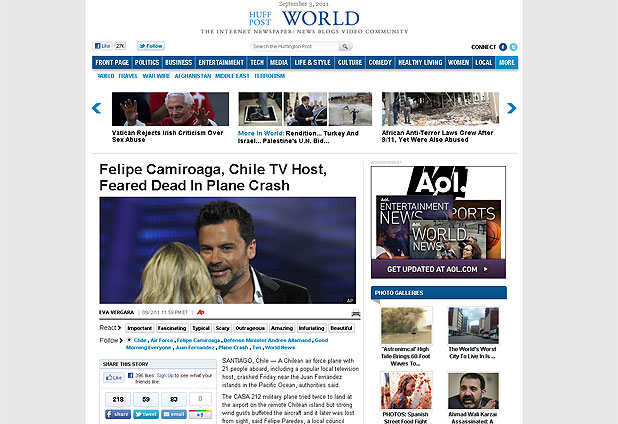This screenshot has height=424, width=618.
Task: Open the Local section
Action: 484,63
